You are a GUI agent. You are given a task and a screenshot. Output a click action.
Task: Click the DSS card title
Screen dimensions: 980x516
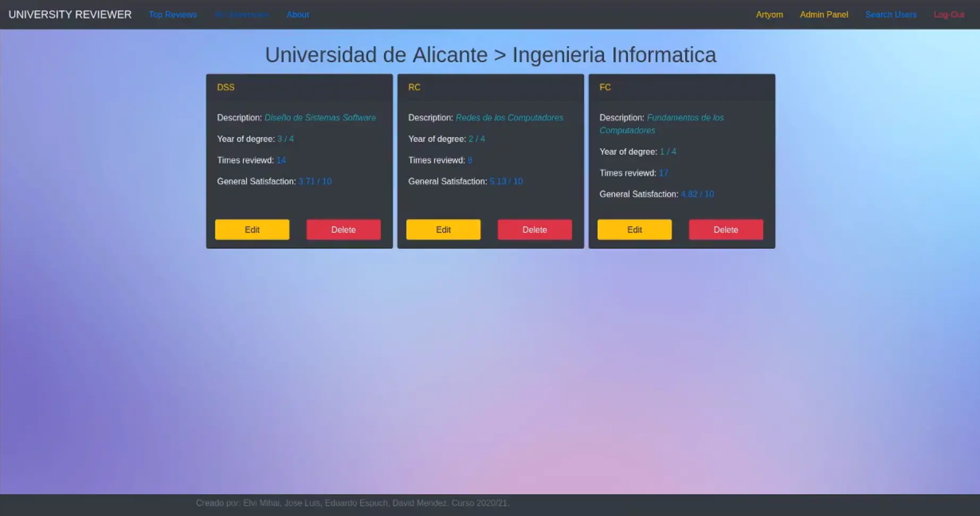coord(226,87)
